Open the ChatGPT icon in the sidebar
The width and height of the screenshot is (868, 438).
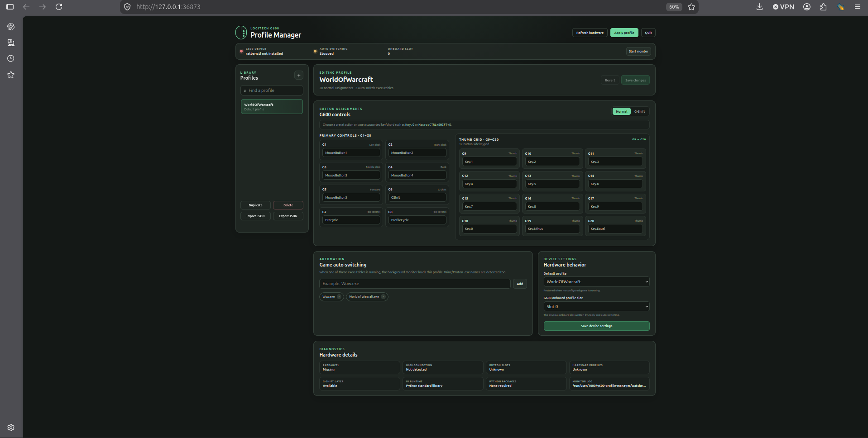(11, 27)
